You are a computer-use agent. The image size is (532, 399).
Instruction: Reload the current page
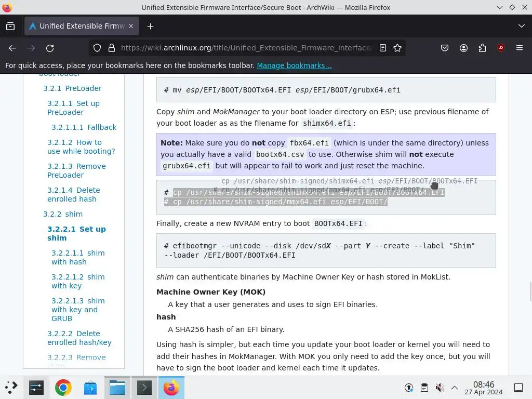tap(50, 48)
